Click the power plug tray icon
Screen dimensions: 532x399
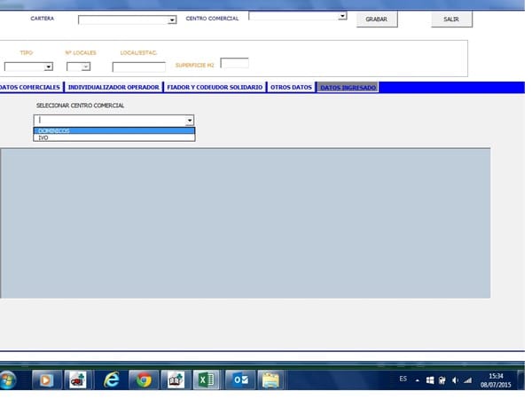[442, 380]
